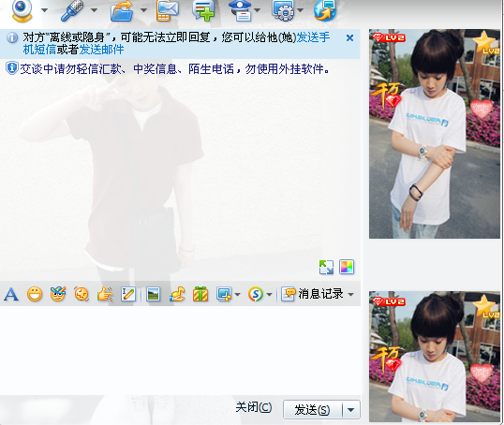Click the send SMS phone icon
Image resolution: width=504 pixels, height=425 pixels.
168,11
